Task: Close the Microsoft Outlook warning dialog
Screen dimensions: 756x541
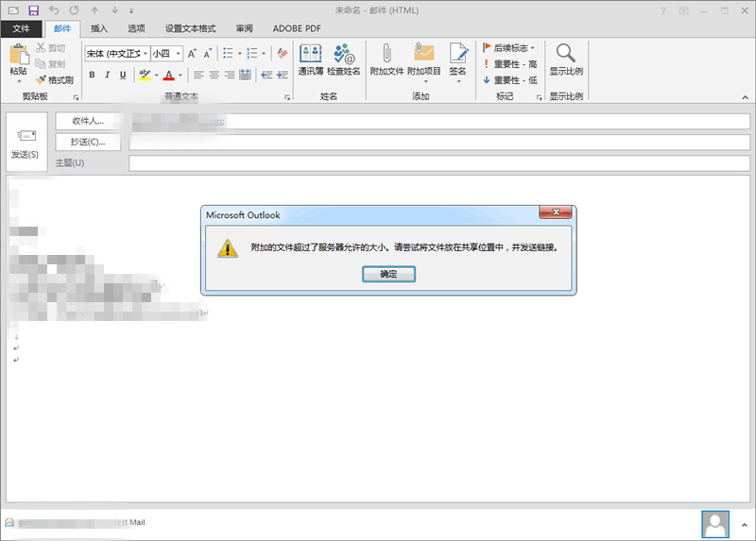Action: (556, 212)
